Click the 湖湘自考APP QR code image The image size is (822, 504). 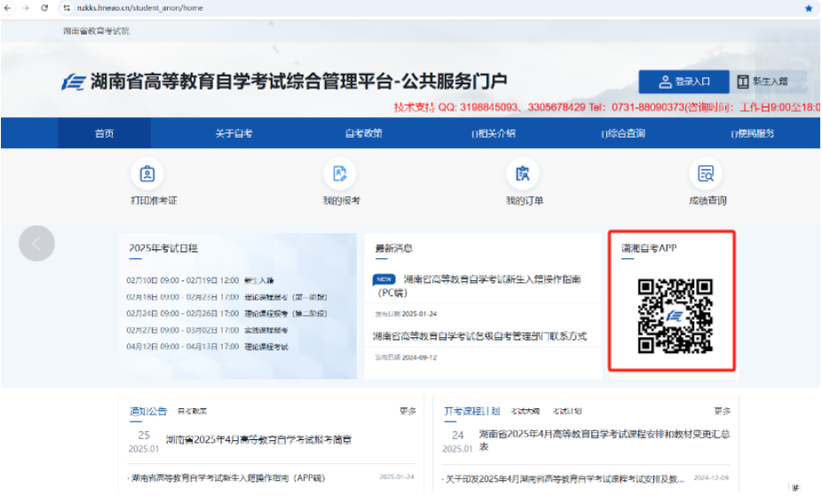pyautogui.click(x=675, y=315)
